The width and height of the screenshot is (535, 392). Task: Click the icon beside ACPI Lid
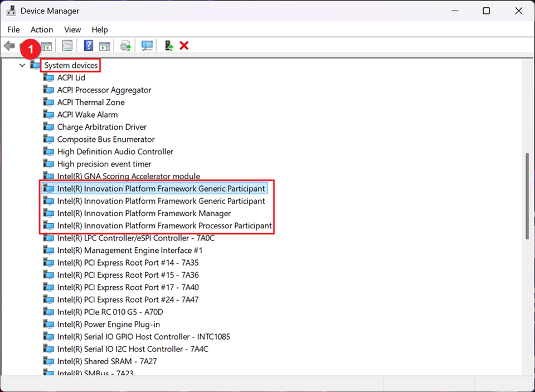[49, 77]
